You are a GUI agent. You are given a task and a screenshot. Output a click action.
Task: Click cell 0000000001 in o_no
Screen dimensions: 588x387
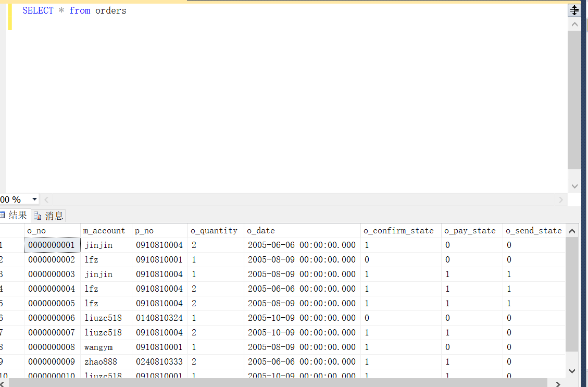[x=52, y=245]
